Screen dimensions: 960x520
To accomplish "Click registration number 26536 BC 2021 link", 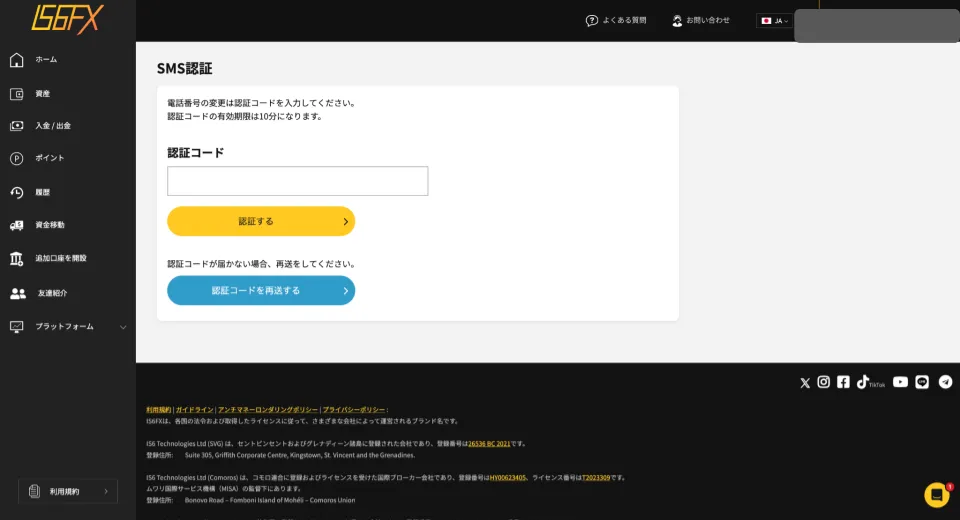I will coord(489,443).
